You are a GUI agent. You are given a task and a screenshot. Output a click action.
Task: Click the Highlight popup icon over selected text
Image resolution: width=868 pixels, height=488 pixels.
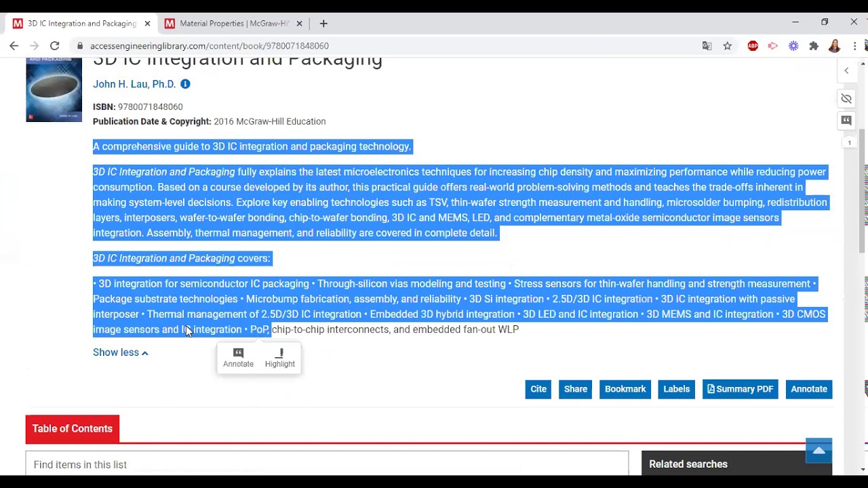[279, 357]
